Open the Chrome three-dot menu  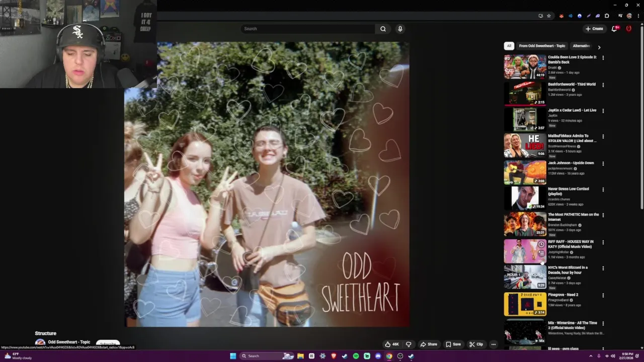point(638,16)
